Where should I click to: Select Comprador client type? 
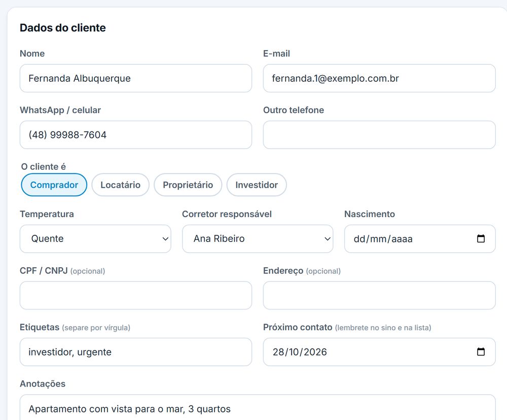click(x=54, y=185)
